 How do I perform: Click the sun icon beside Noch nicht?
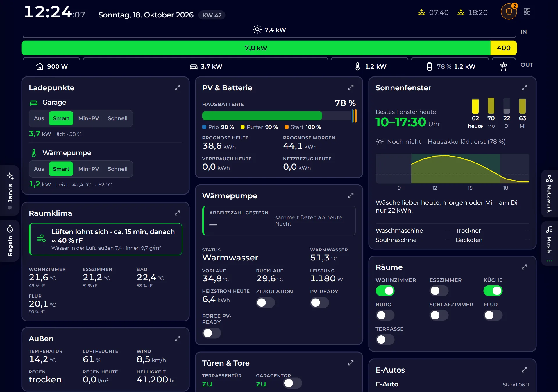(x=380, y=142)
